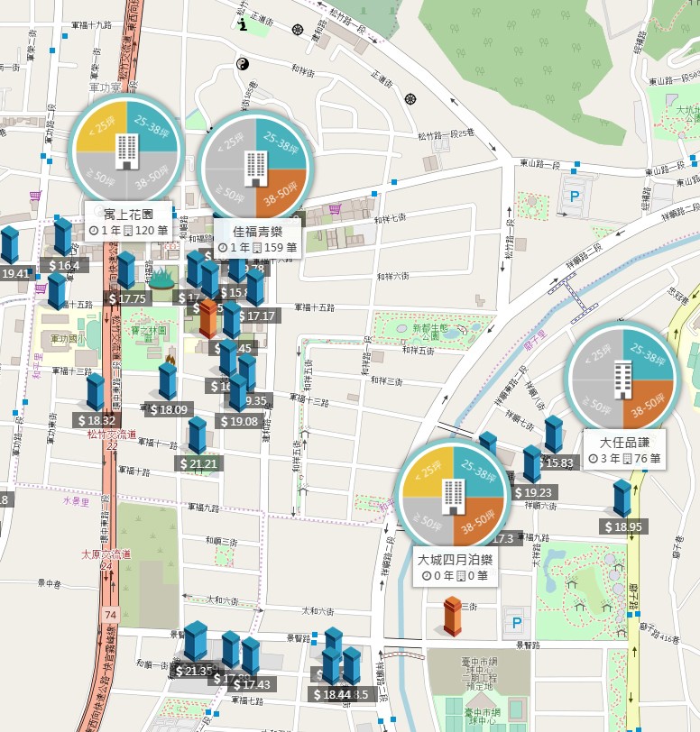Screen dimensions: 700x732
Task: Select blue tower marker above $18.32
Action: click(x=96, y=392)
